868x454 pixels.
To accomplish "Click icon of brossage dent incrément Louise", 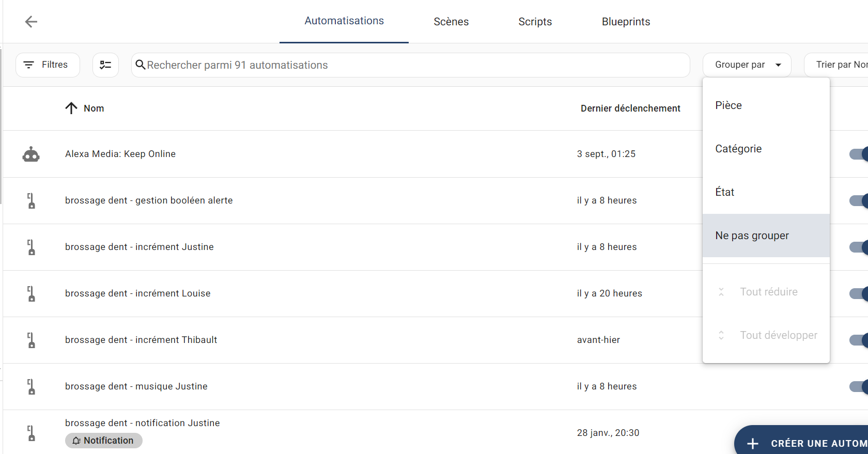I will pyautogui.click(x=31, y=294).
